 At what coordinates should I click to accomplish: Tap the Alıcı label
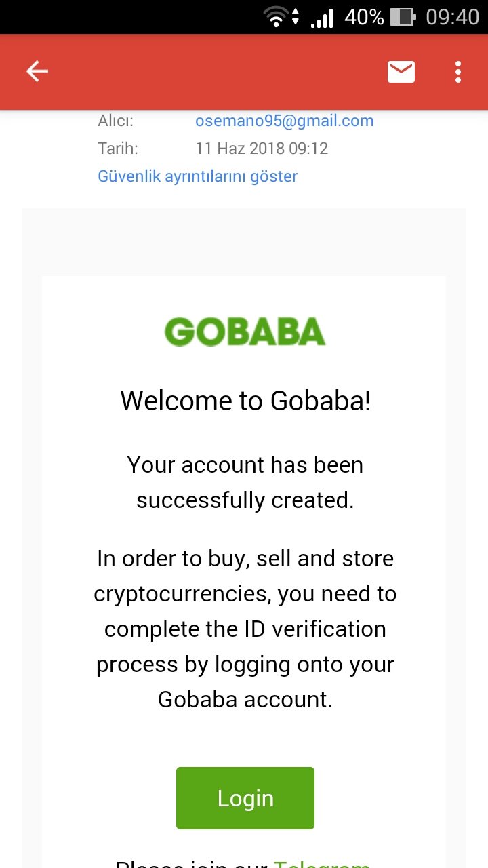click(x=116, y=121)
